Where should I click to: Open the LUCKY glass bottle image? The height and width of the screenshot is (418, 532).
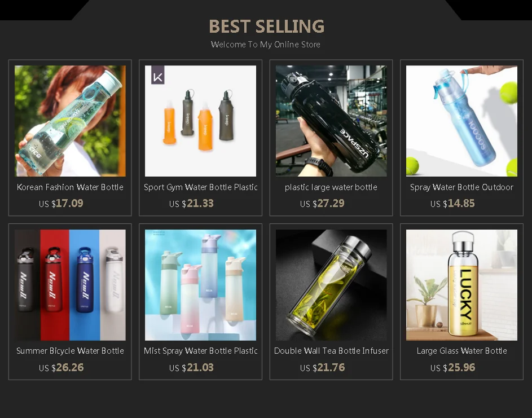(x=462, y=285)
